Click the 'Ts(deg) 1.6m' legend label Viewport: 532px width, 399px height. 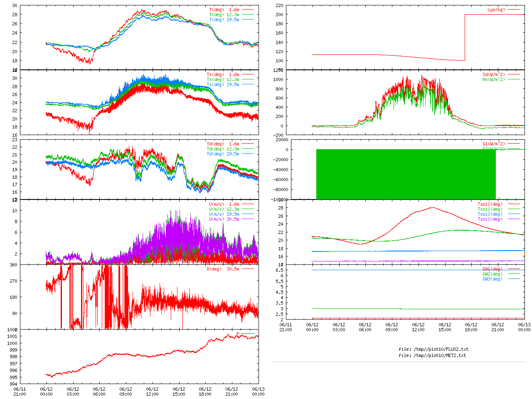(223, 74)
